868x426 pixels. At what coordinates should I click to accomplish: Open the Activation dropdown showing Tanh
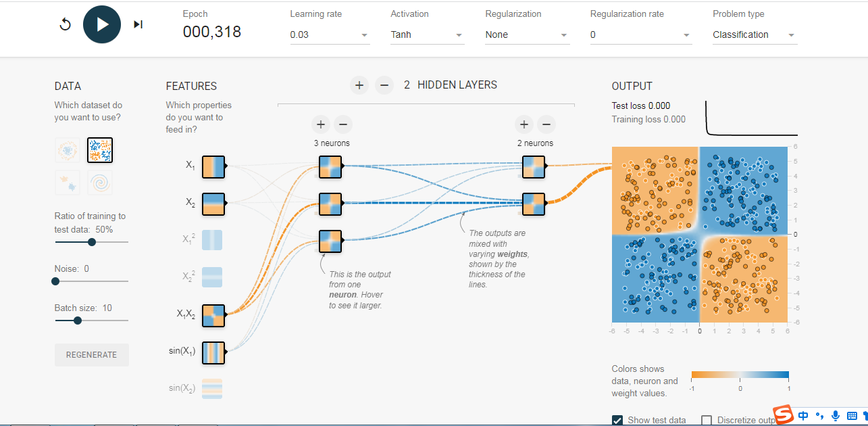point(427,34)
